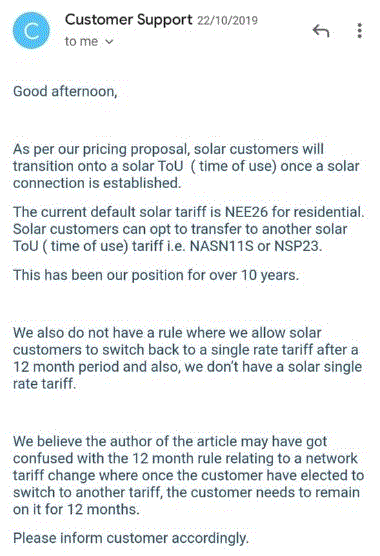Open the three-dot more options menu

tap(359, 30)
